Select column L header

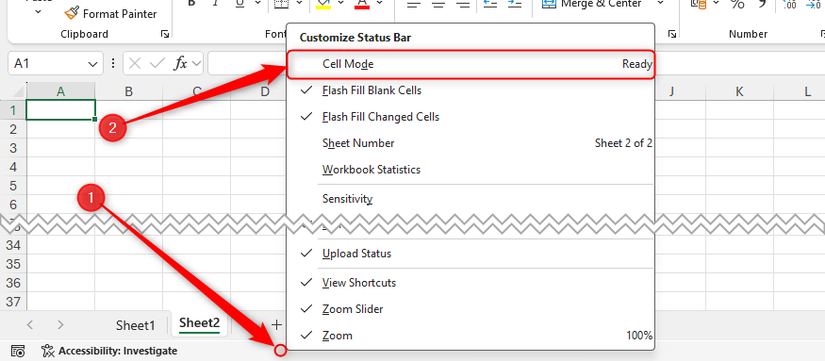coord(799,92)
